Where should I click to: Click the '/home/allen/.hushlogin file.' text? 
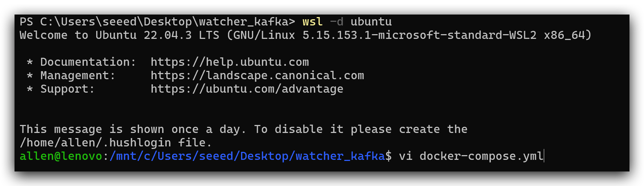coord(116,143)
